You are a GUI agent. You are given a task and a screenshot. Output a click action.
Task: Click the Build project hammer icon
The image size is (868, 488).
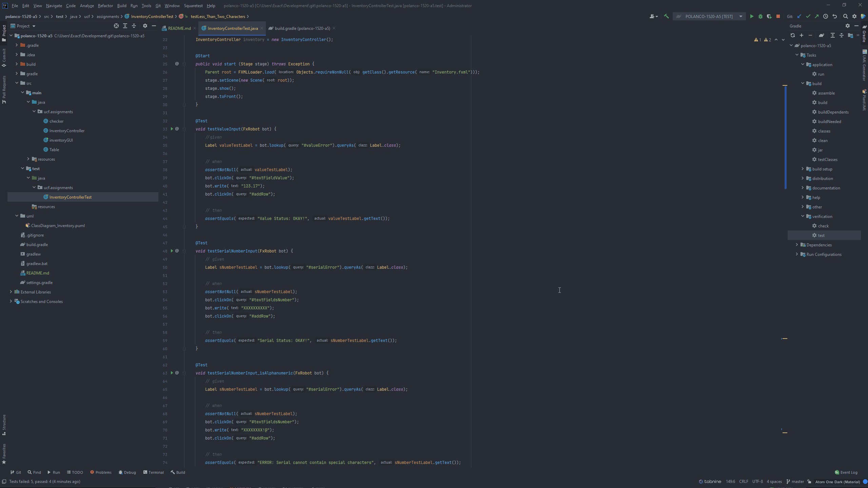pyautogui.click(x=666, y=16)
